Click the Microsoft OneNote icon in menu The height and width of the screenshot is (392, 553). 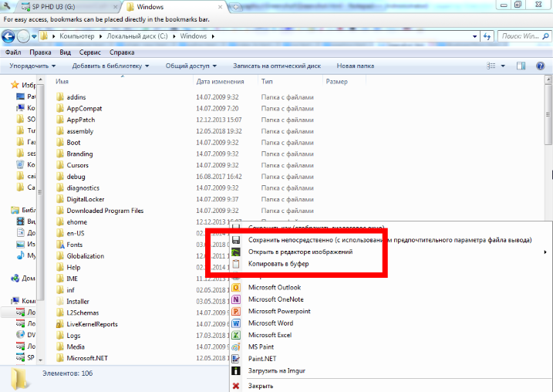click(x=236, y=299)
